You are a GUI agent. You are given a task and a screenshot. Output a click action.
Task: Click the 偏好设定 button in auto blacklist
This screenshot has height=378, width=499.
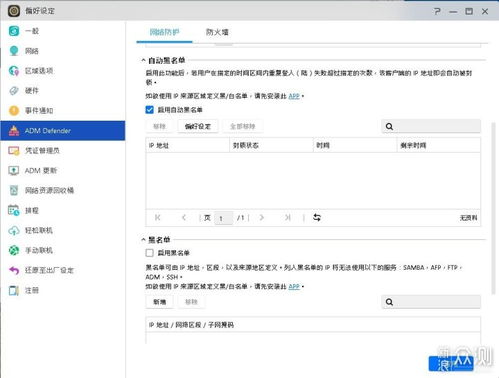(198, 126)
